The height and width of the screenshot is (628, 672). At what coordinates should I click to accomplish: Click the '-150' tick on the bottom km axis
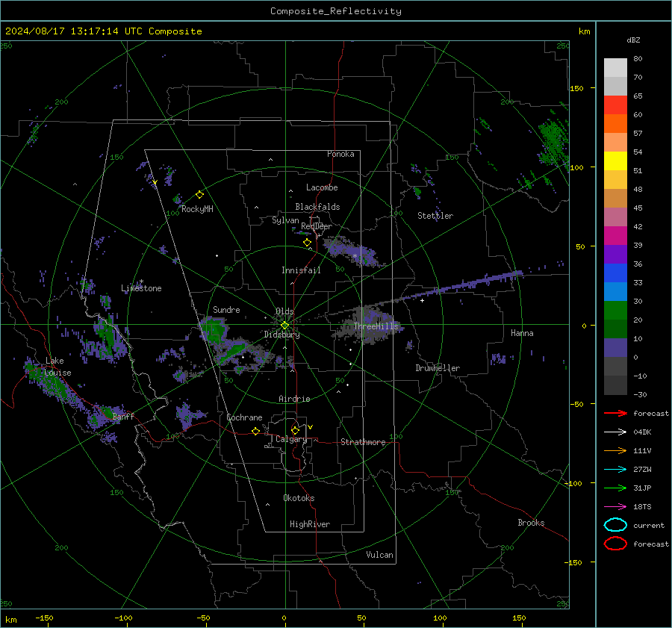click(x=44, y=618)
